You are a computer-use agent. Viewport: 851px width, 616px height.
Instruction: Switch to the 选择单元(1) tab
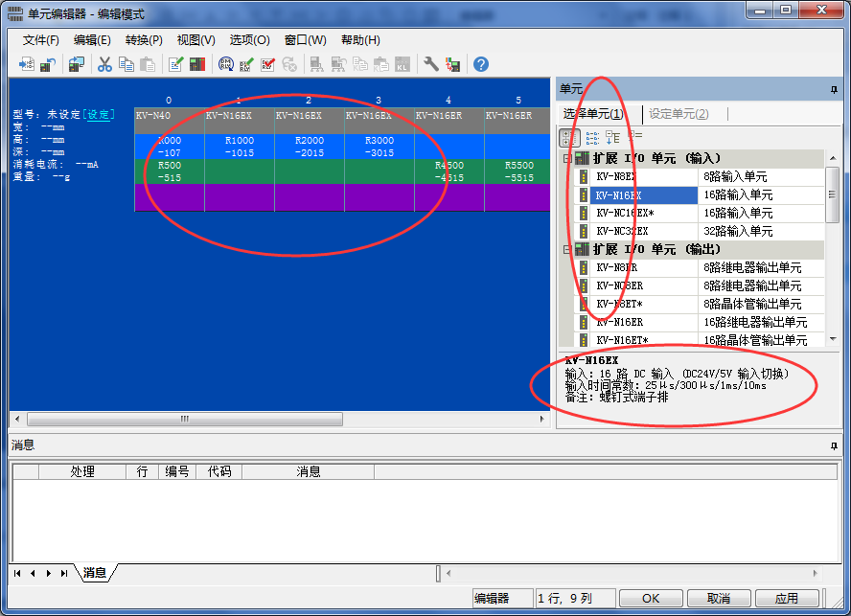(593, 114)
